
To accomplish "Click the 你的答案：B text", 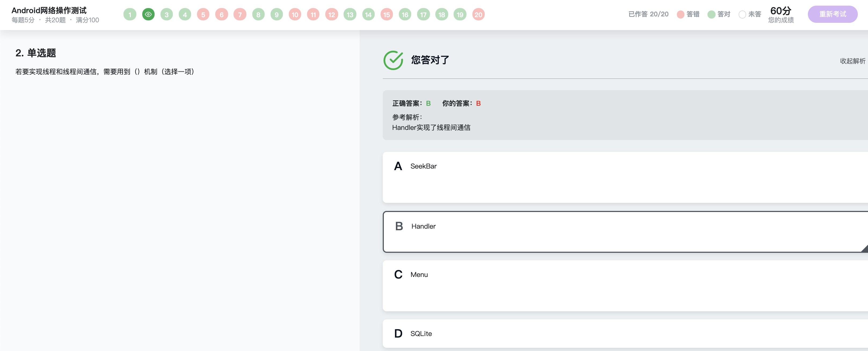I will (x=462, y=103).
